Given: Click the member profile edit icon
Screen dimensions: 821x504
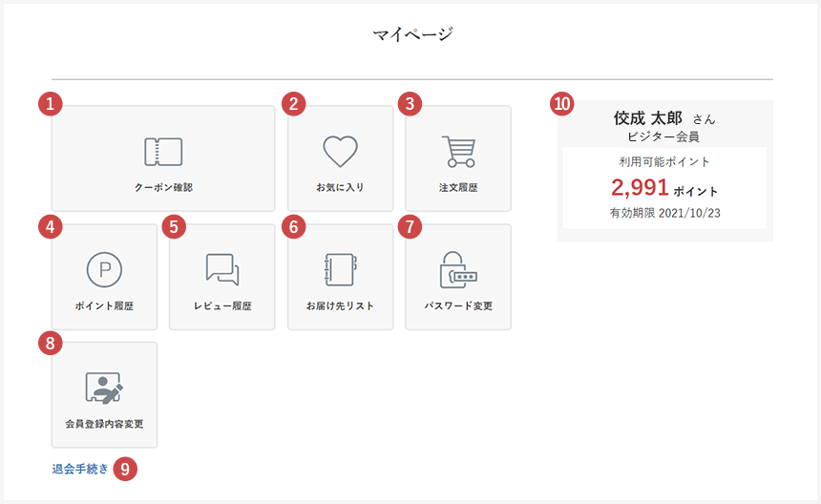Looking at the screenshot, I should (104, 388).
